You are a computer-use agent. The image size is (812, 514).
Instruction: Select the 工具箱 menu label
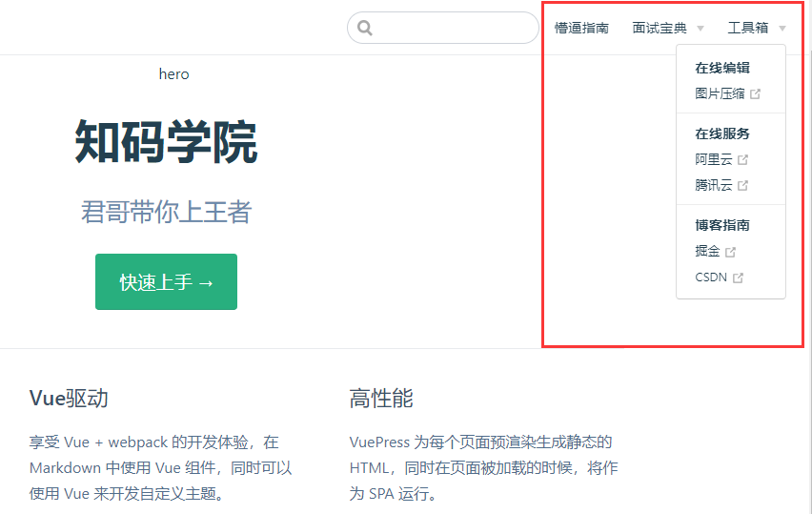pyautogui.click(x=747, y=29)
